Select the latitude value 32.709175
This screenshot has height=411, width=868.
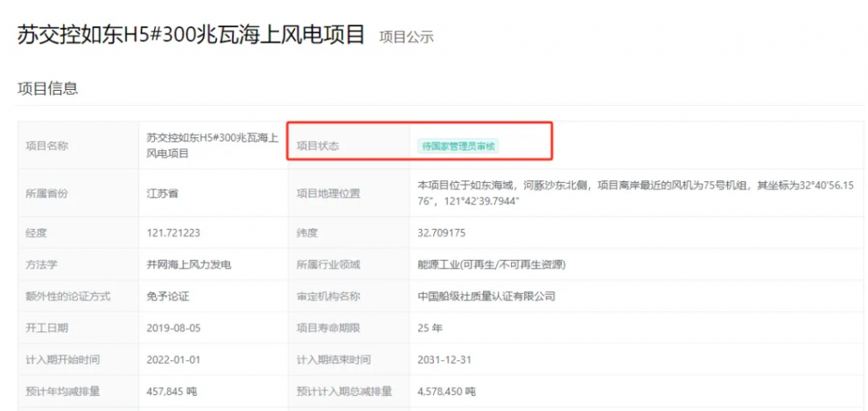coord(442,232)
